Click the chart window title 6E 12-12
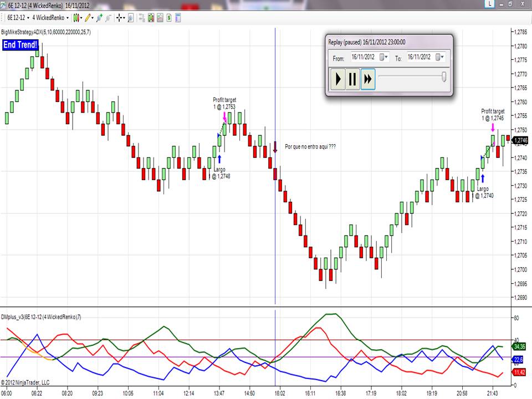The width and height of the screenshot is (532, 399). point(49,6)
